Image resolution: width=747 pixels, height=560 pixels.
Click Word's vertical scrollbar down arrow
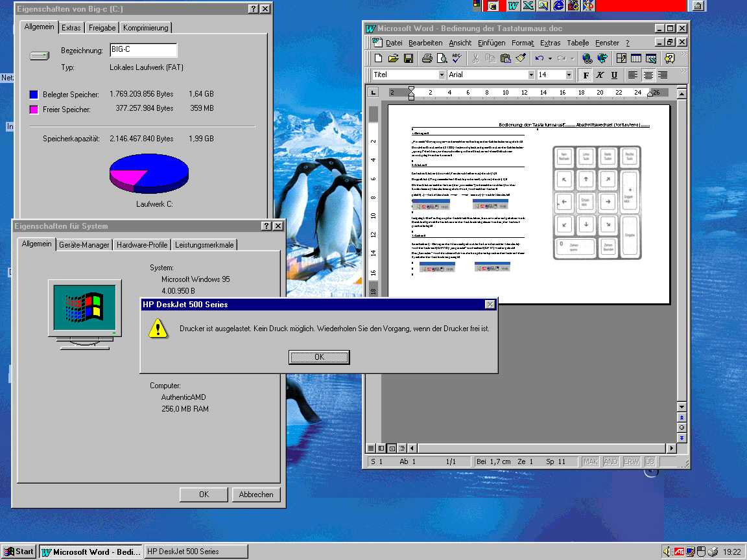(x=682, y=407)
